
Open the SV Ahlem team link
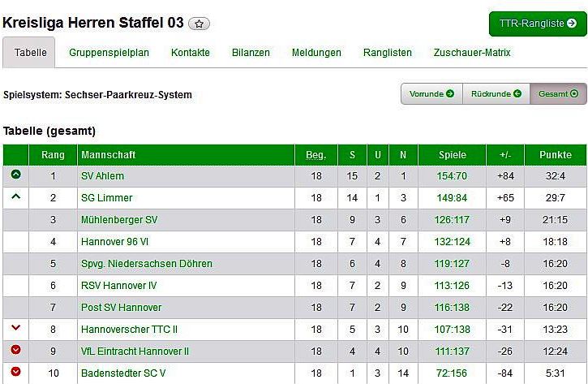coord(102,175)
